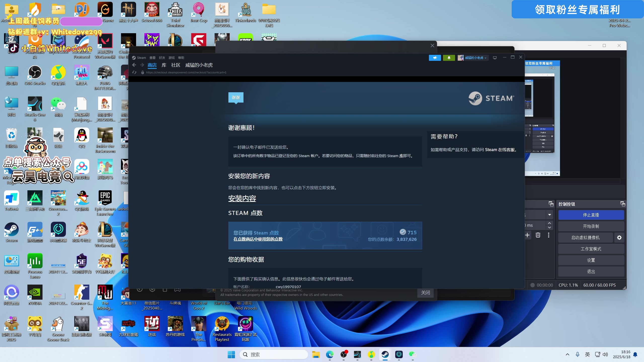Open Steam notifications bell
This screenshot has height=362, width=644.
click(x=449, y=58)
